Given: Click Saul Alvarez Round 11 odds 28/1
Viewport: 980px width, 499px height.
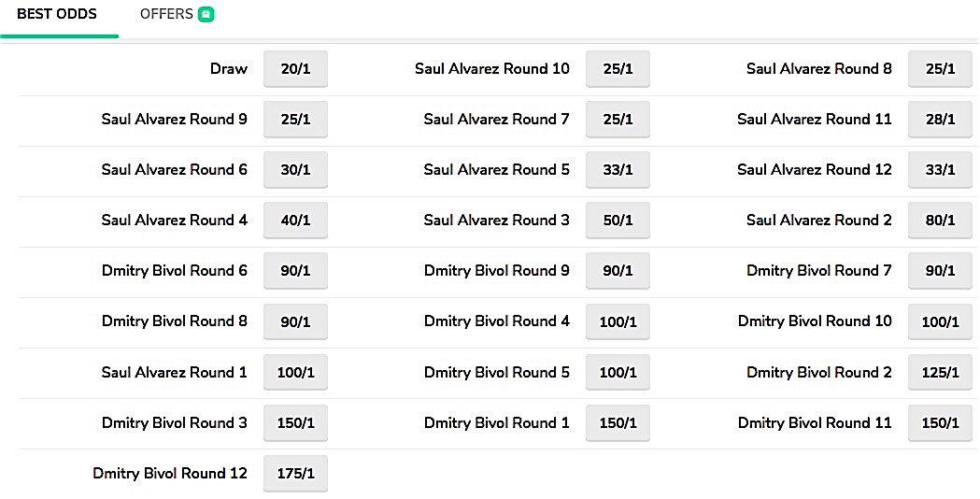Looking at the screenshot, I should [x=940, y=120].
